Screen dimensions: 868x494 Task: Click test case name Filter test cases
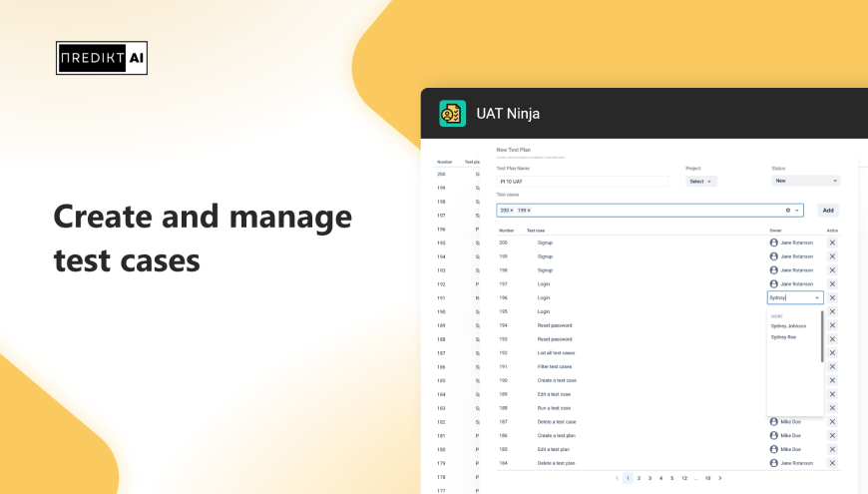pyautogui.click(x=554, y=366)
